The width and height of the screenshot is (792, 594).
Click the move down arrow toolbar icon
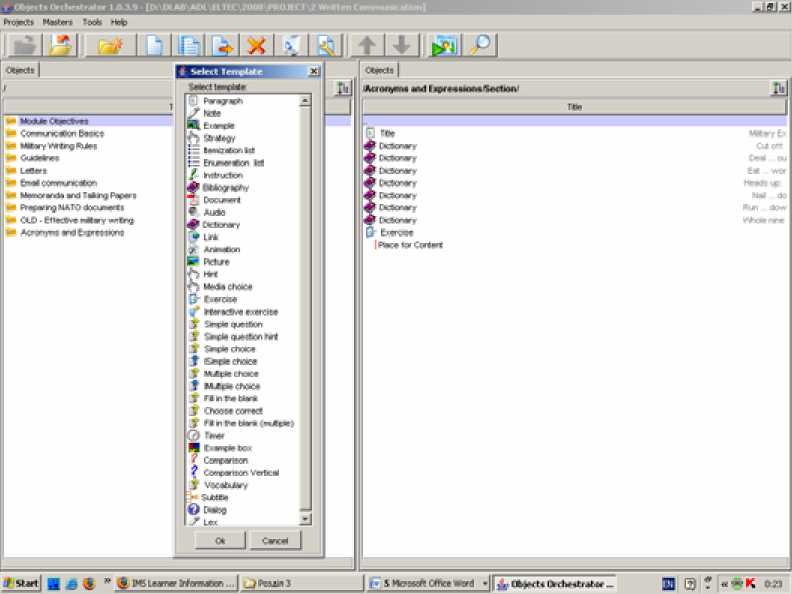click(x=400, y=45)
